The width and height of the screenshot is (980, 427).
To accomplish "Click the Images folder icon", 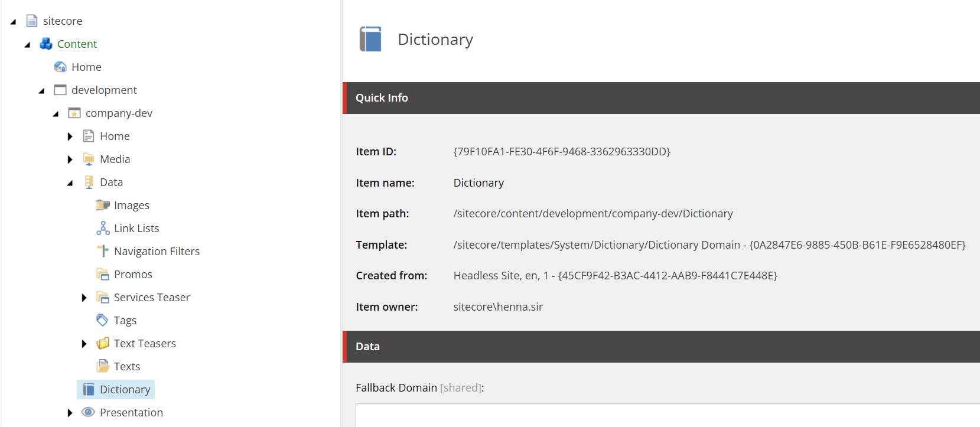I will [103, 205].
